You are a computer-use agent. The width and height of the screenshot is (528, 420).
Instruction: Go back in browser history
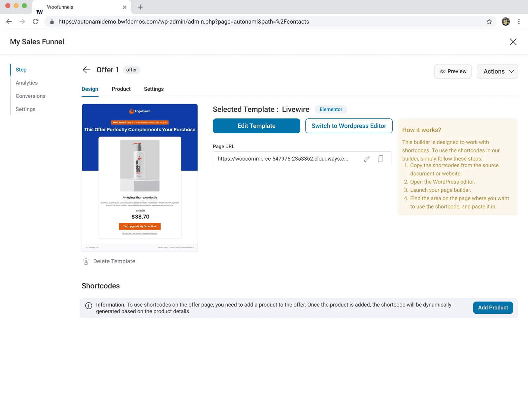pyautogui.click(x=9, y=22)
